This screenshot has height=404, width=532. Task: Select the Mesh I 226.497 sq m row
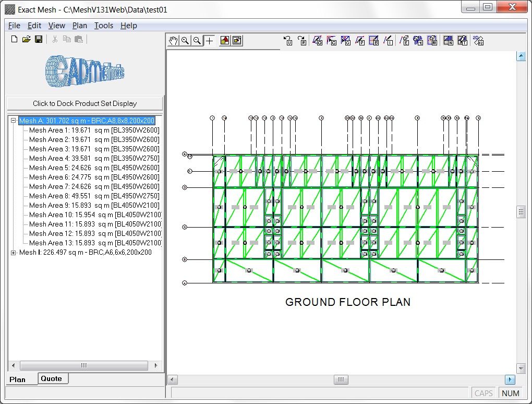[86, 253]
